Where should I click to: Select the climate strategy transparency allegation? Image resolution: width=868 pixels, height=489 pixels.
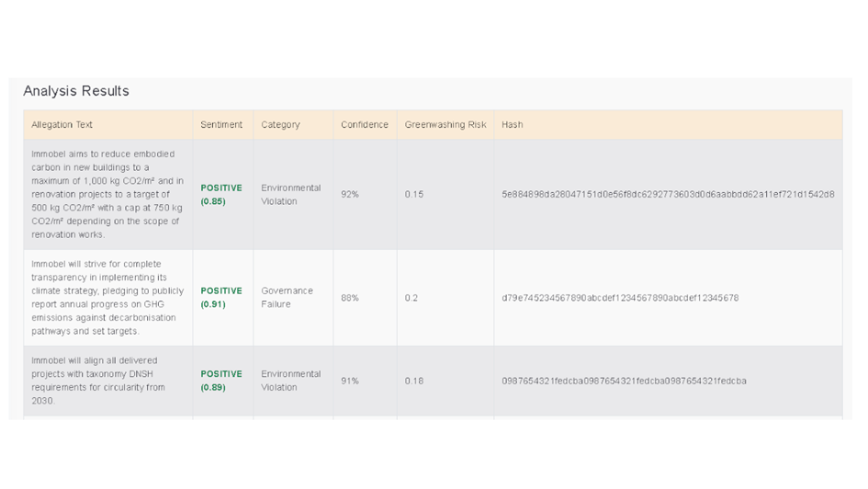coord(107,298)
